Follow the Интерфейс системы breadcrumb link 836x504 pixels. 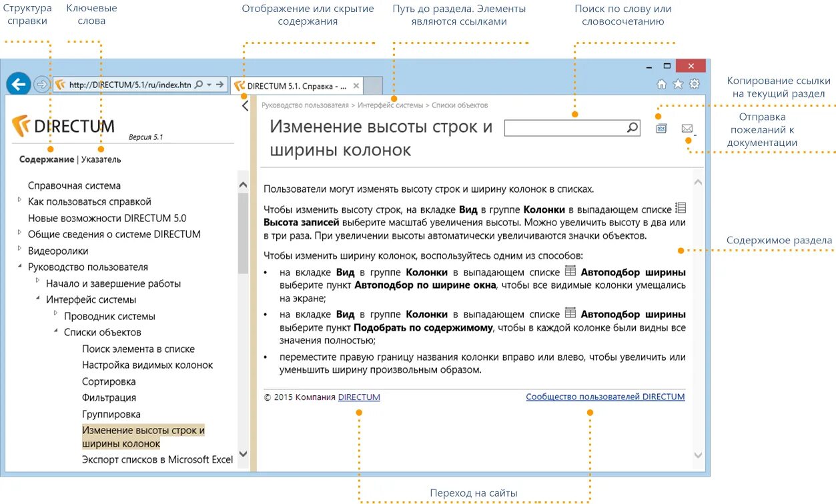click(x=390, y=105)
